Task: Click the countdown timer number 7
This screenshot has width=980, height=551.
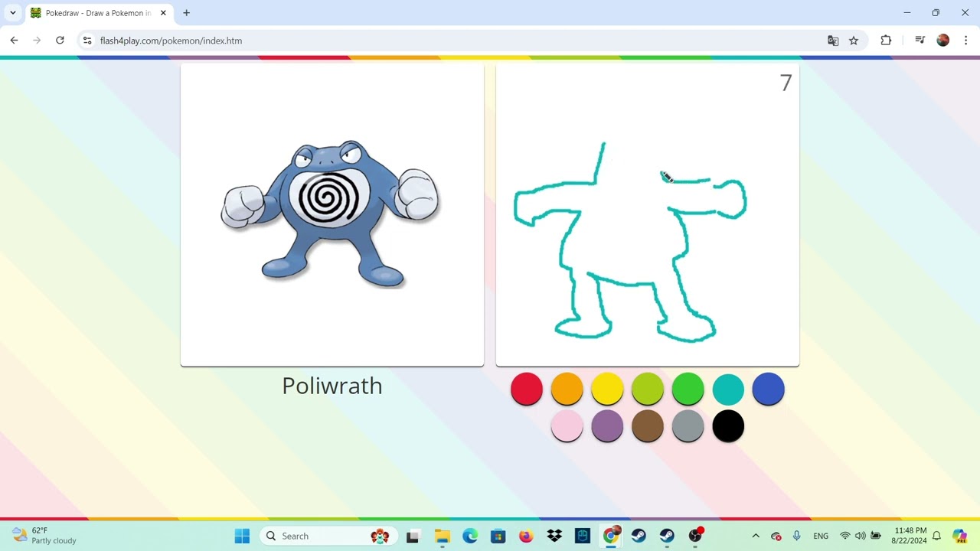Action: pos(786,83)
